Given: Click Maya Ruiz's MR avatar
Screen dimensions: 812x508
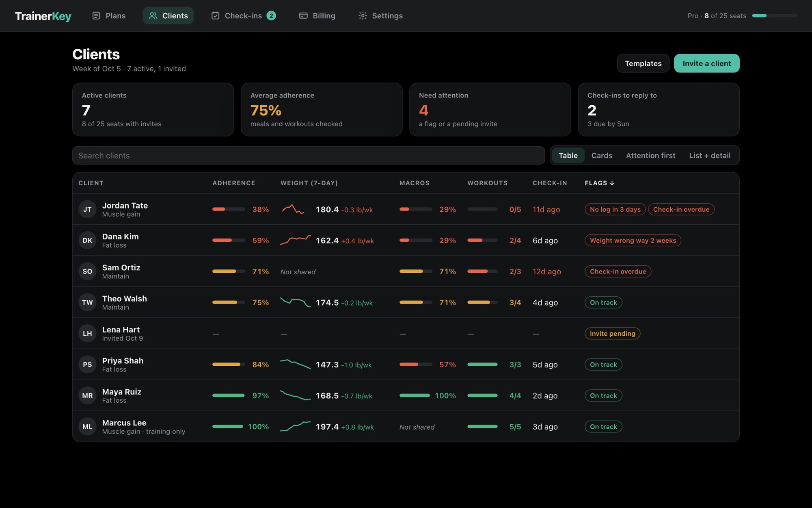Looking at the screenshot, I should (87, 395).
